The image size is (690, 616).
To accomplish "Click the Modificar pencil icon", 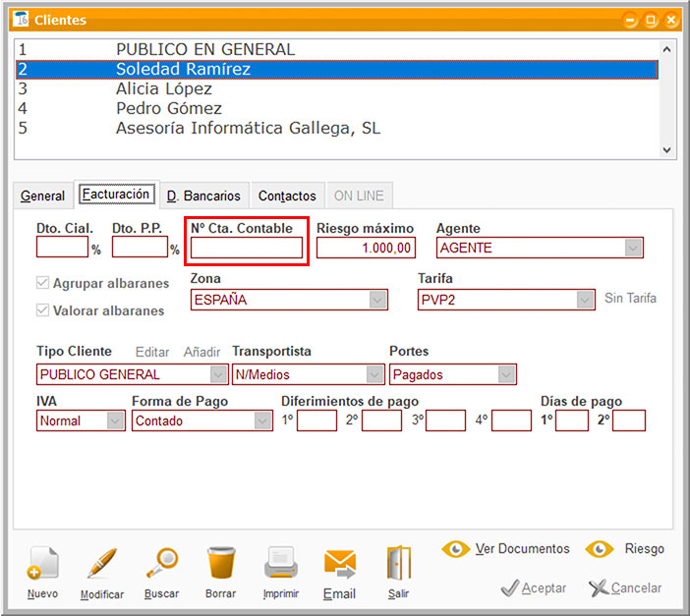I will pyautogui.click(x=101, y=563).
